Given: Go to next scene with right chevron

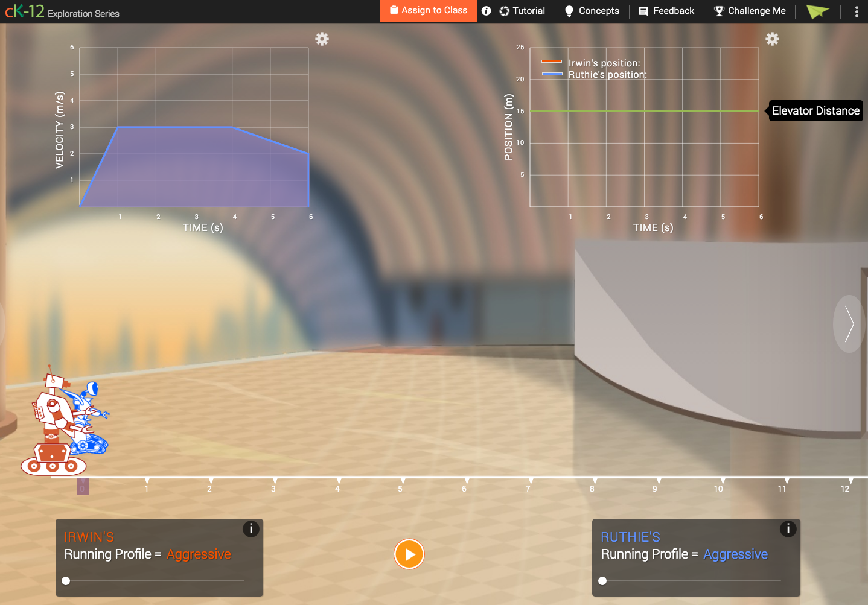Looking at the screenshot, I should pos(849,323).
